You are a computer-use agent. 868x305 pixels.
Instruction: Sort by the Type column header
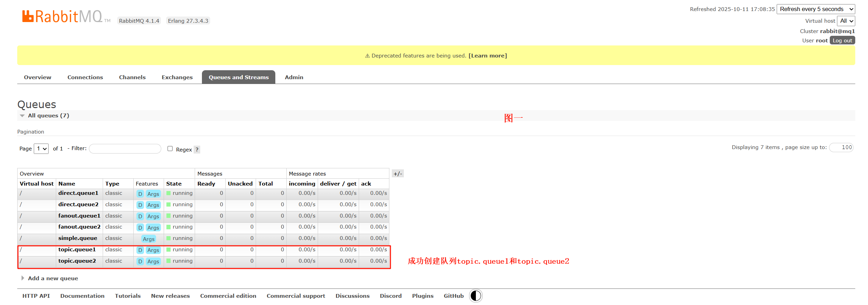click(x=112, y=183)
